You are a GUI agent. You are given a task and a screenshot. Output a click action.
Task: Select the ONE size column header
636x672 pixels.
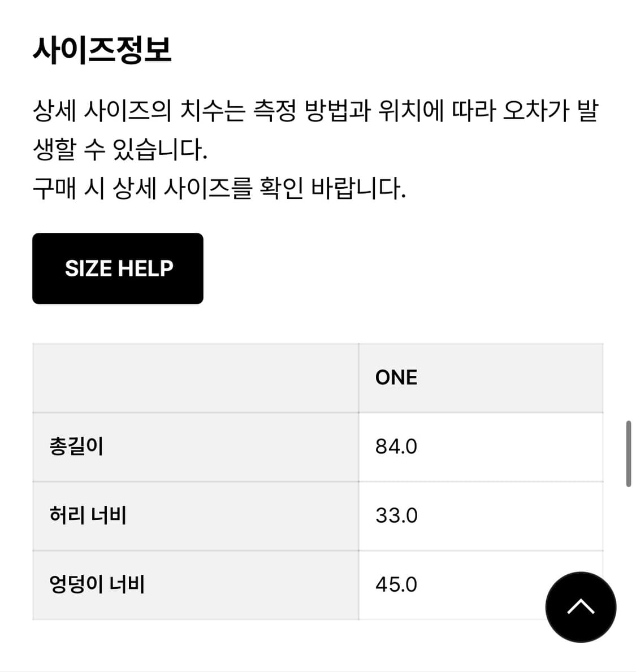[x=396, y=378]
